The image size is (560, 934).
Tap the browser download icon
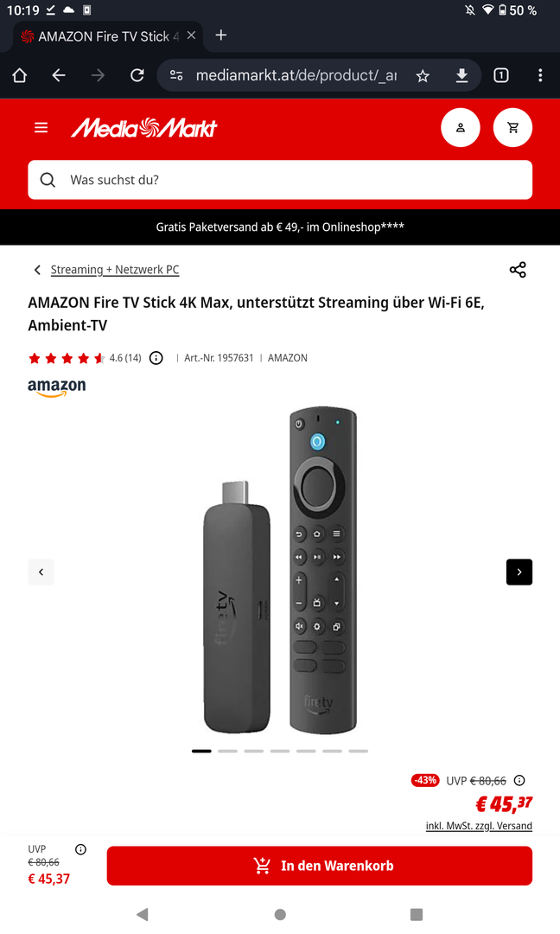coord(461,75)
